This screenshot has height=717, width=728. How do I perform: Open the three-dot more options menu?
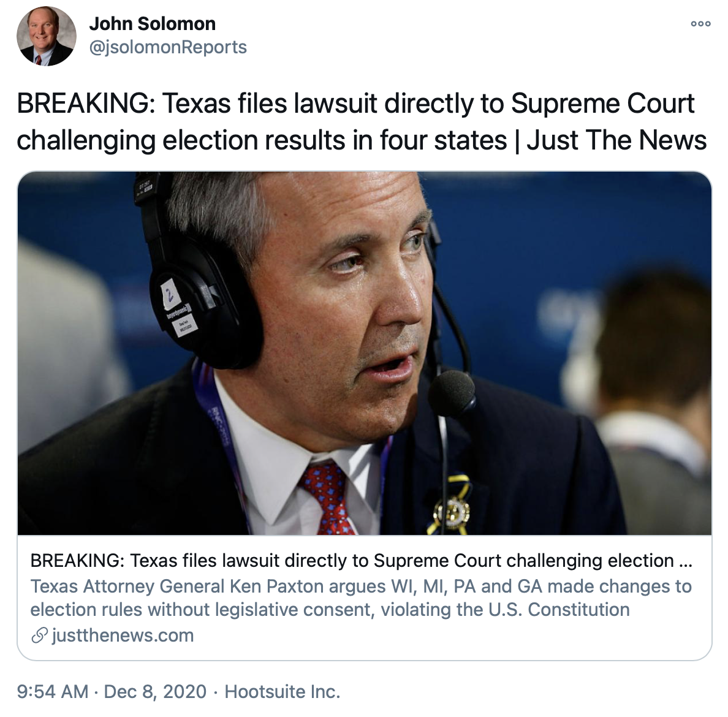click(700, 24)
